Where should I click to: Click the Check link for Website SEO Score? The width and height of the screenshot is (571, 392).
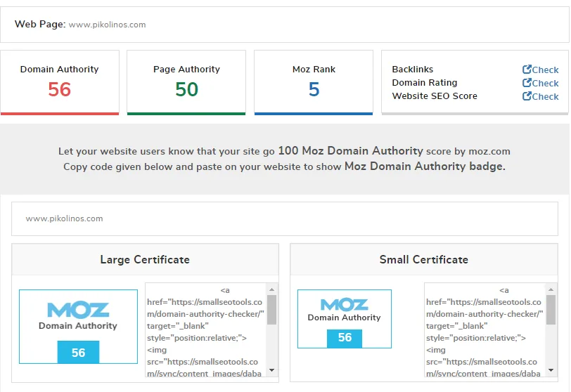point(540,96)
